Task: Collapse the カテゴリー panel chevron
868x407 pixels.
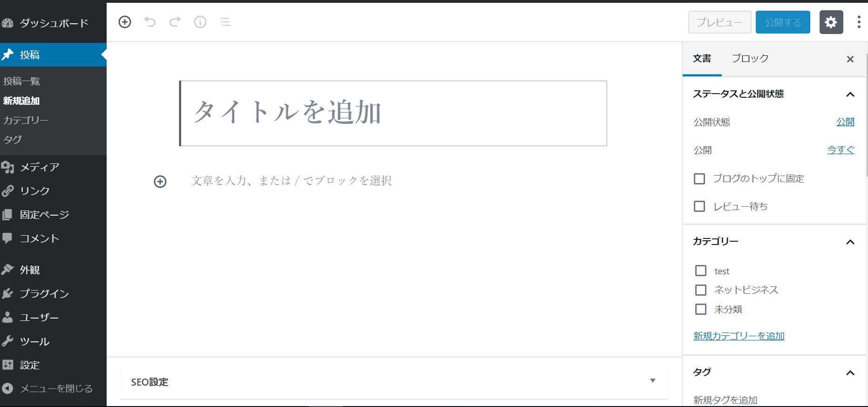Action: click(x=850, y=242)
